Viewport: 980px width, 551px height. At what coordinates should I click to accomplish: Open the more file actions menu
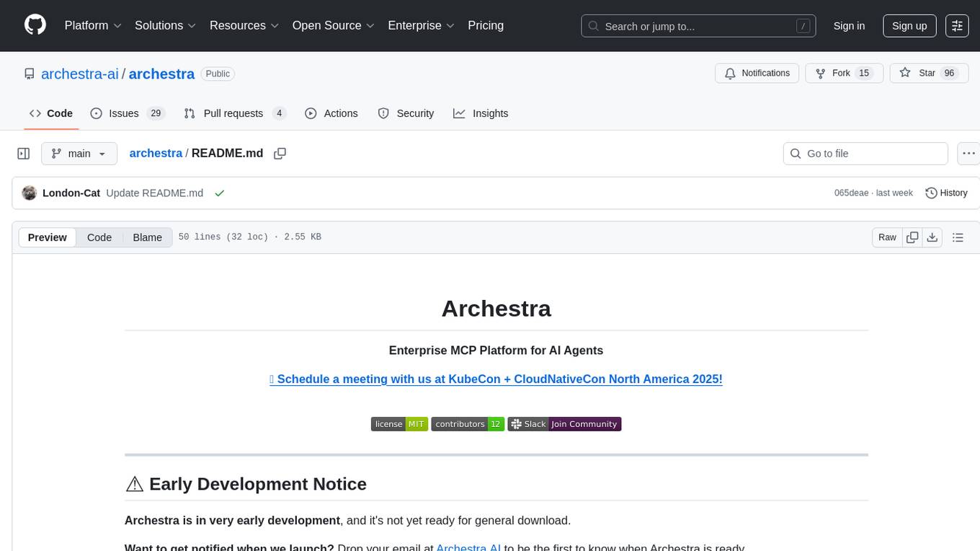click(x=969, y=154)
